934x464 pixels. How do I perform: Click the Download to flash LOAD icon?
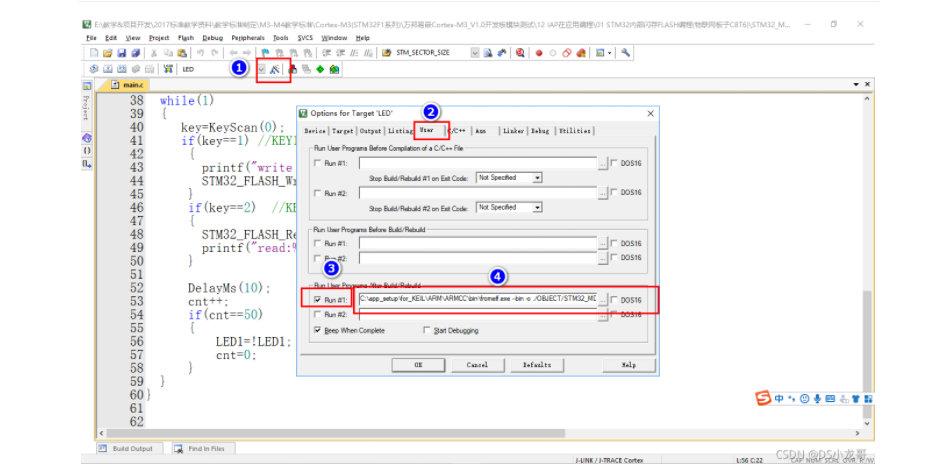[169, 69]
